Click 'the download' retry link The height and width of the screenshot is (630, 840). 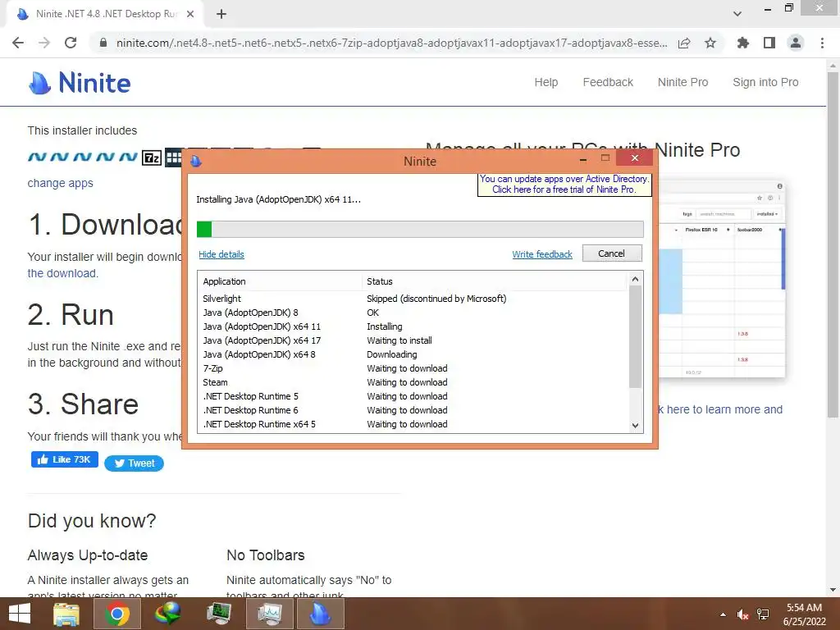[62, 273]
